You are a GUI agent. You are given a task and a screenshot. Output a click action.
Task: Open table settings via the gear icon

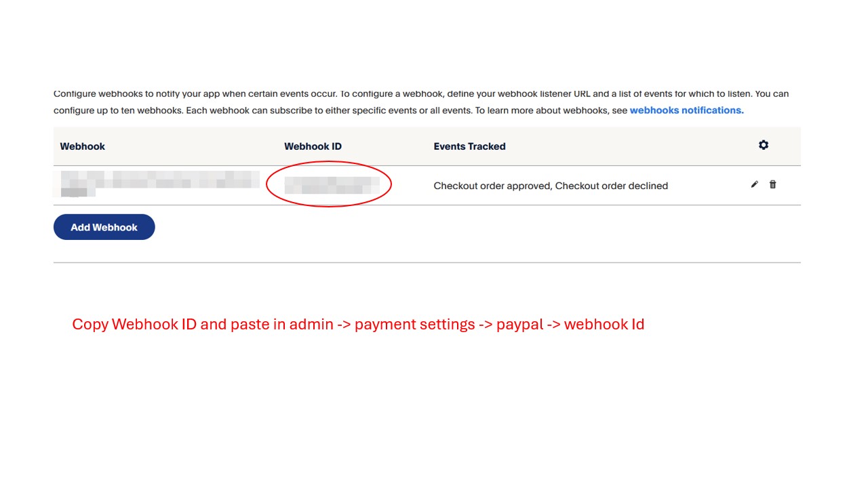(764, 144)
